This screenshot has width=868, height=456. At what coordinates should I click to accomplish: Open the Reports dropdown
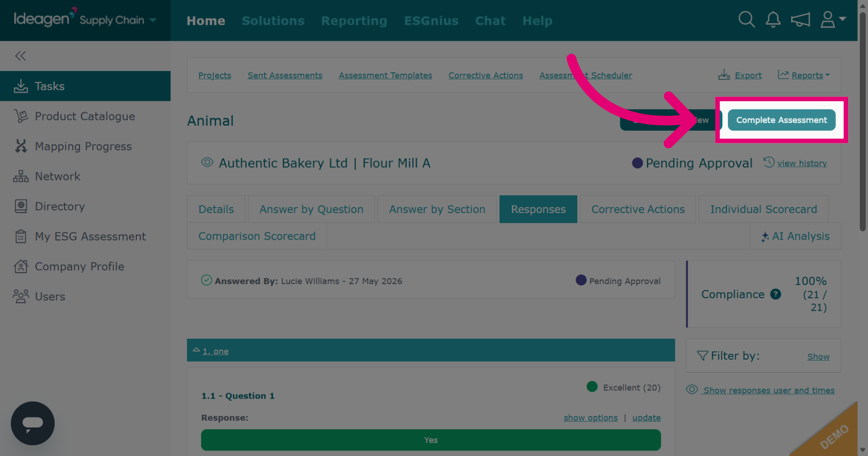pos(804,75)
